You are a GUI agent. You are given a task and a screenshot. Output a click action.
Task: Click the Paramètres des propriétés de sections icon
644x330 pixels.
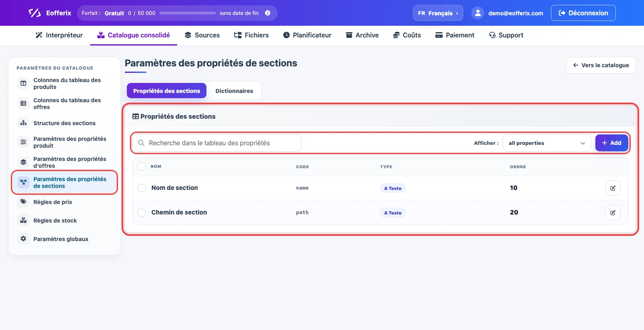click(x=23, y=182)
